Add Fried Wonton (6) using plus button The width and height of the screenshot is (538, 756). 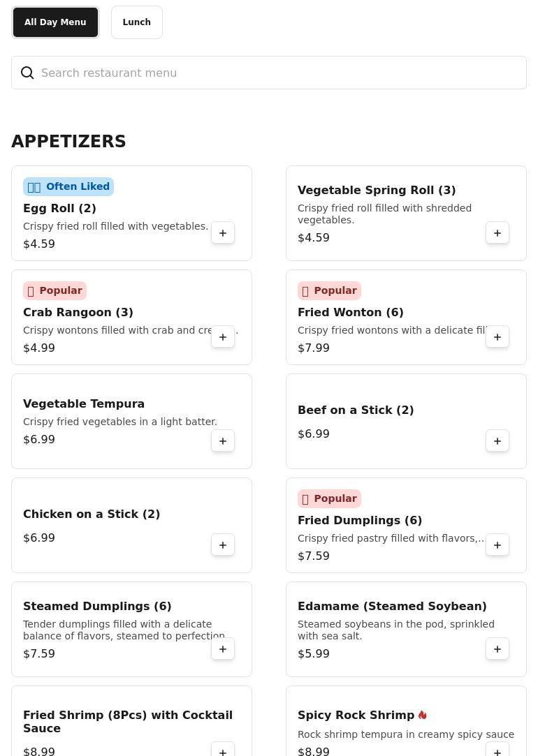click(x=497, y=337)
